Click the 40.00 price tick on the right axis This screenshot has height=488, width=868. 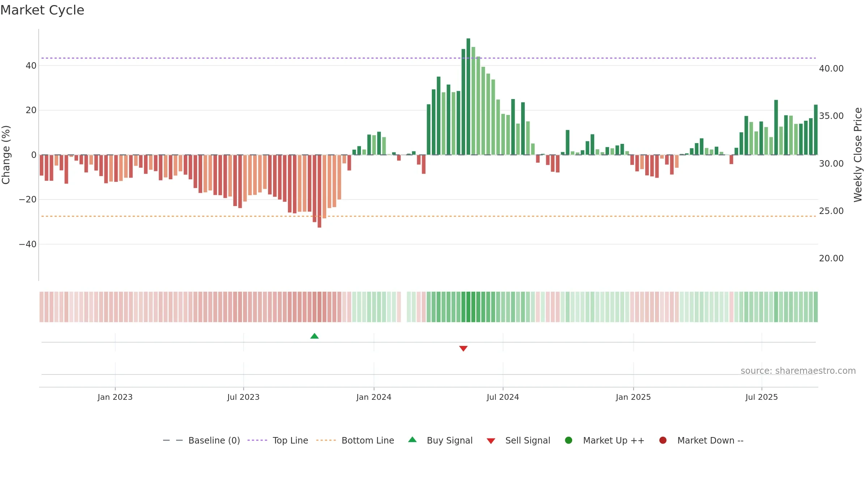(831, 68)
